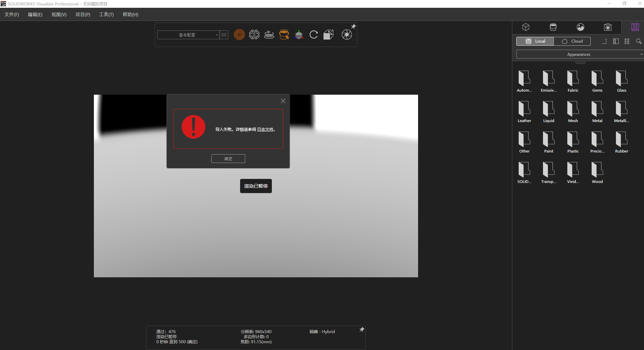Switch to Local library
This screenshot has height=350, width=644.
point(535,41)
